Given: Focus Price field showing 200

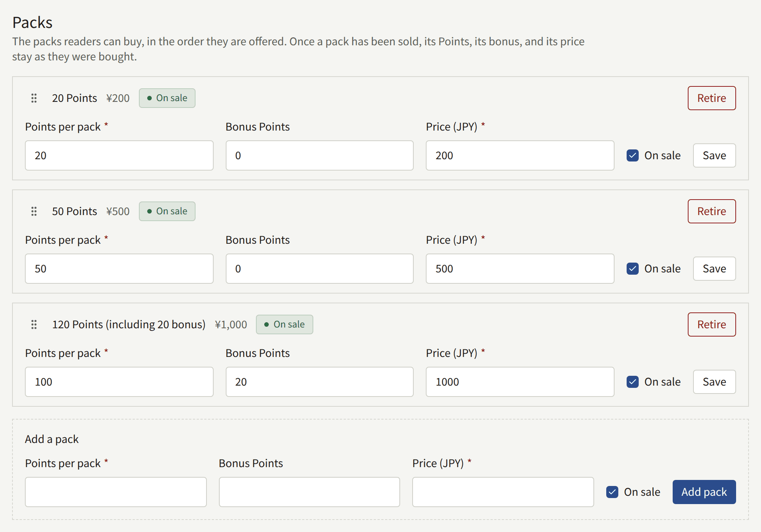Looking at the screenshot, I should (520, 155).
